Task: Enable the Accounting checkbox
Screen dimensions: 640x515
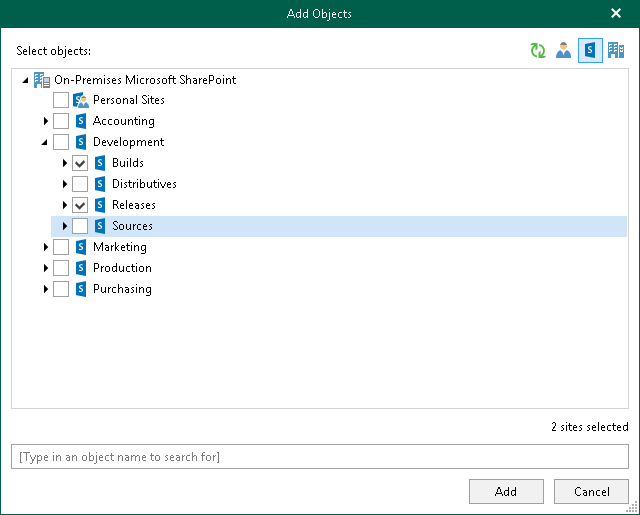Action: tap(61, 121)
